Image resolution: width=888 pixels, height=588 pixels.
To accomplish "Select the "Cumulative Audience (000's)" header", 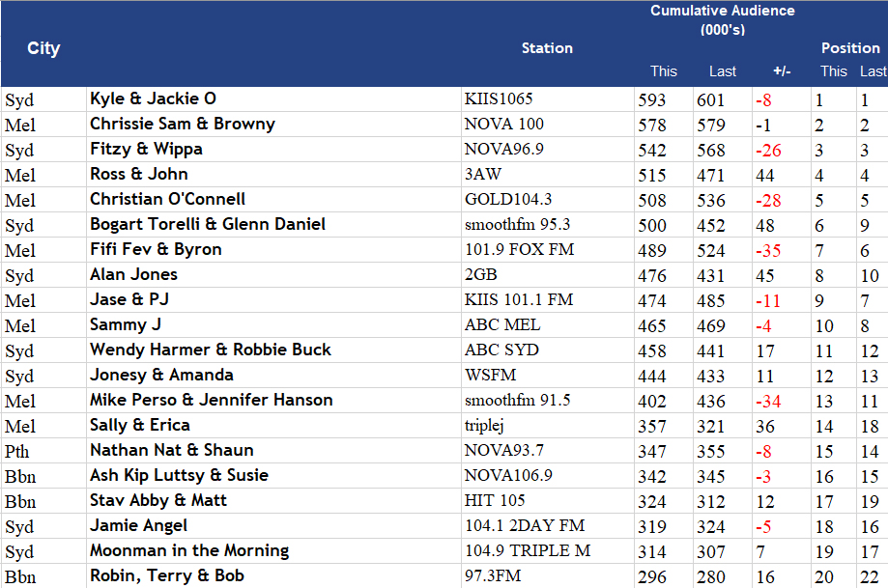I will 722,20.
